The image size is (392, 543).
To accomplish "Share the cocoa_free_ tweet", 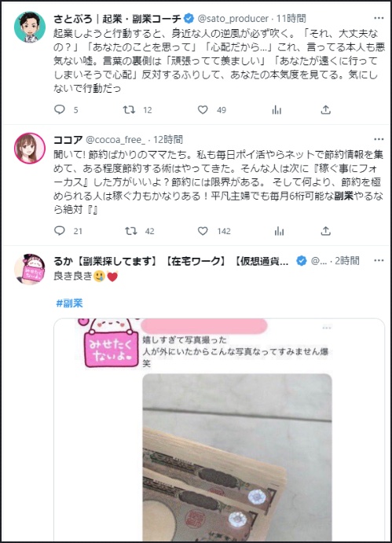I will click(x=325, y=230).
